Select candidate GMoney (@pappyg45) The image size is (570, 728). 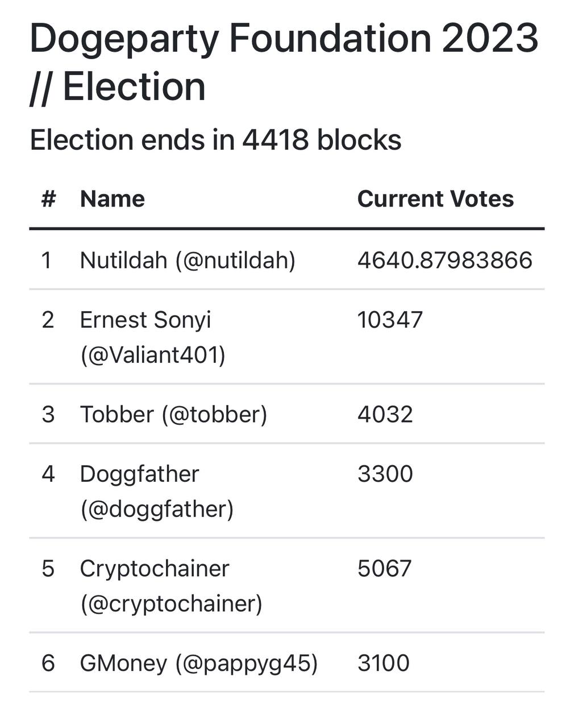point(199,663)
